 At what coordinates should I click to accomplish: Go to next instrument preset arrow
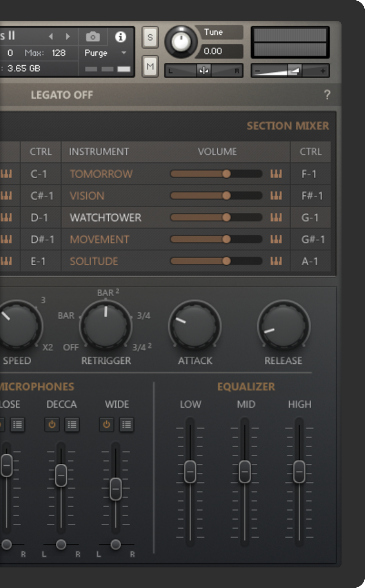(x=68, y=37)
